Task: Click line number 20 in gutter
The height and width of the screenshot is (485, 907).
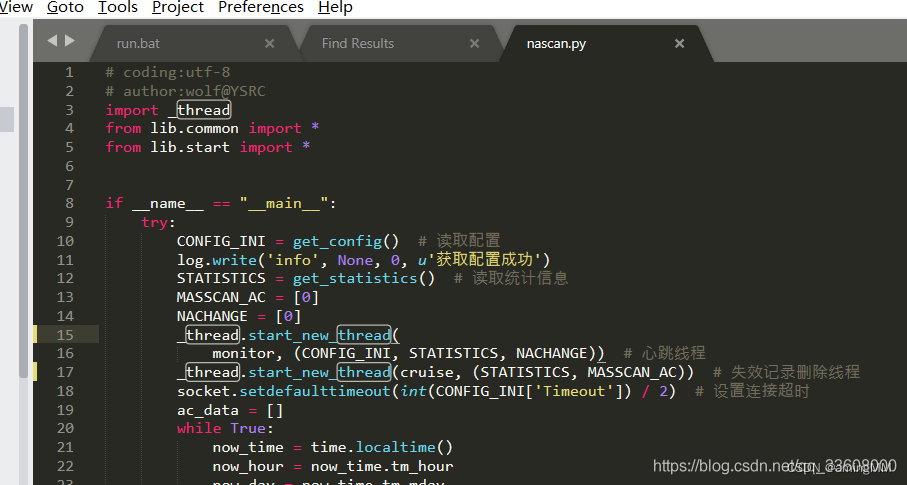Action: 65,428
